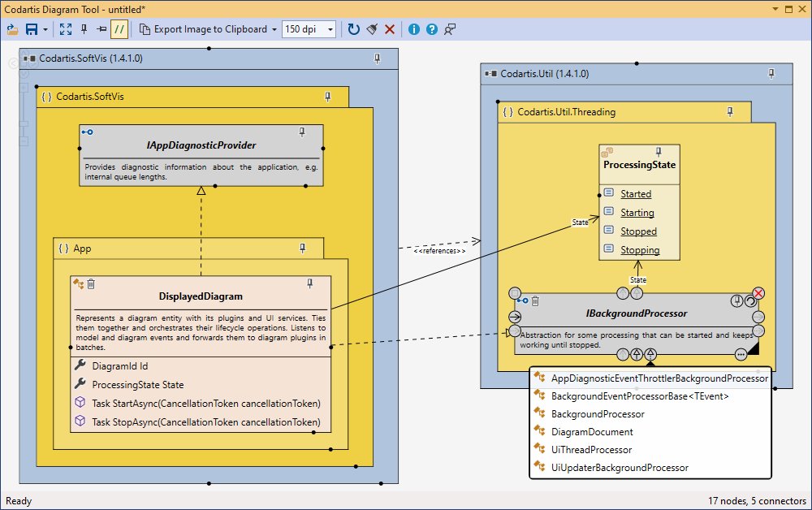This screenshot has height=510, width=812.
Task: Toggle pin on DisplayedDiagram node
Action: pos(309,283)
